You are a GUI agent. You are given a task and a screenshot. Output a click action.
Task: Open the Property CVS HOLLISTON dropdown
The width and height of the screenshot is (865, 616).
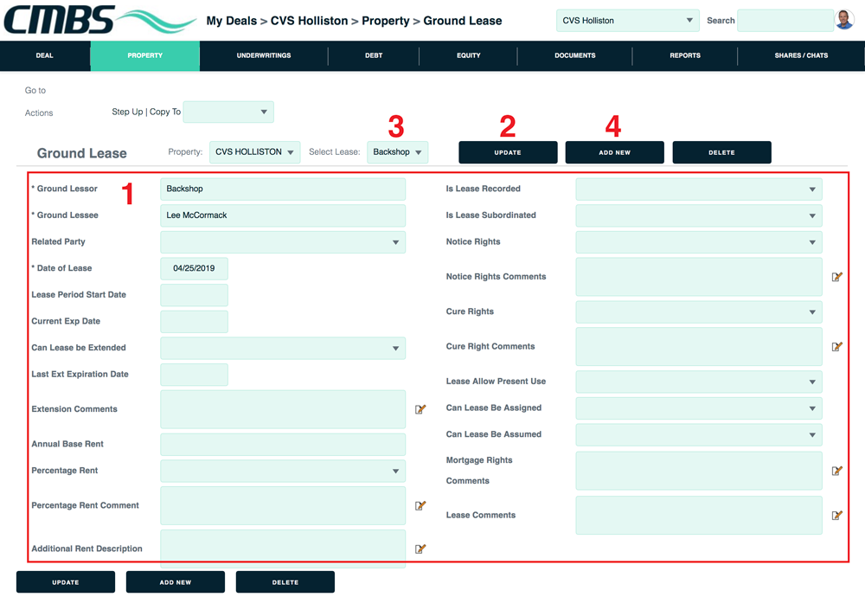(255, 152)
